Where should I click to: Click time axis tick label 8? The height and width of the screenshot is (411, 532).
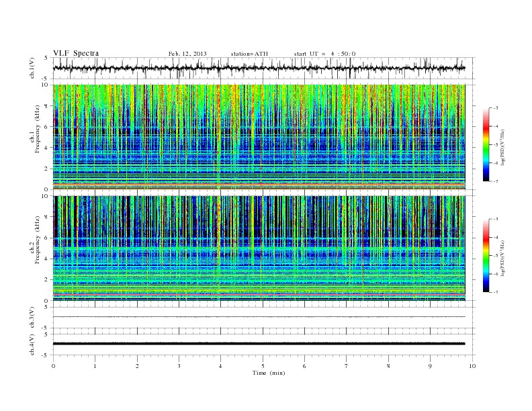point(388,366)
